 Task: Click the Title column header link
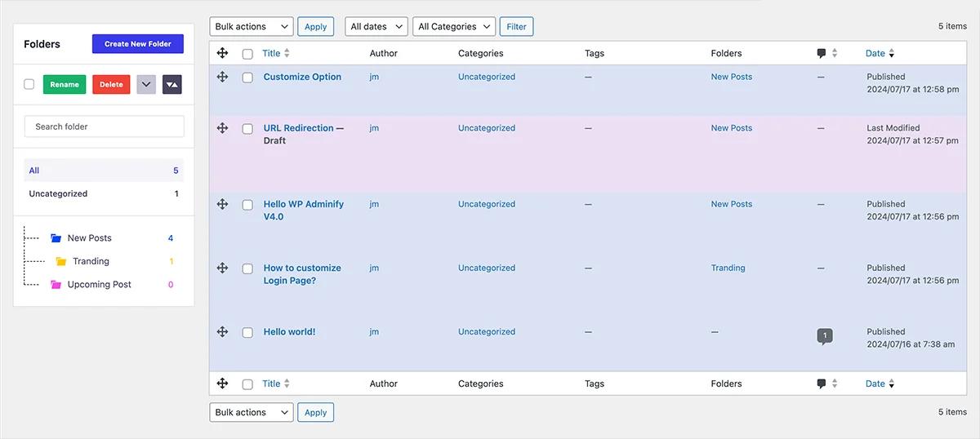(271, 53)
